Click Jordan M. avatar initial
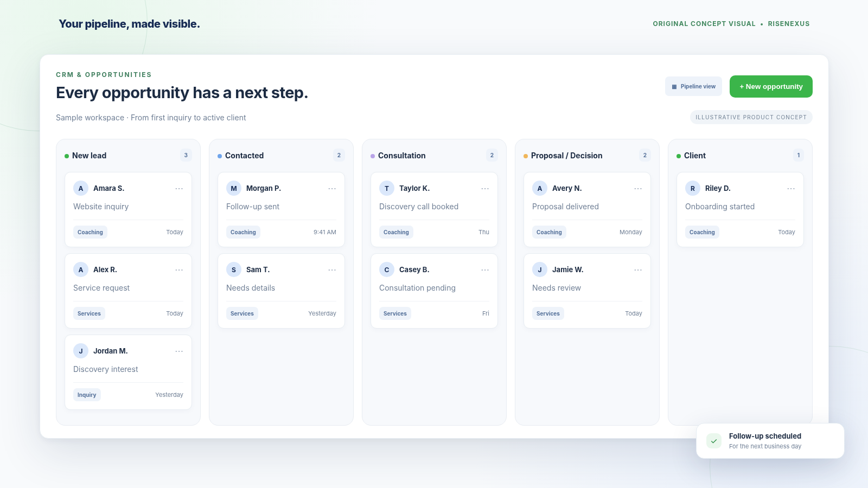The height and width of the screenshot is (488, 868). point(81,351)
